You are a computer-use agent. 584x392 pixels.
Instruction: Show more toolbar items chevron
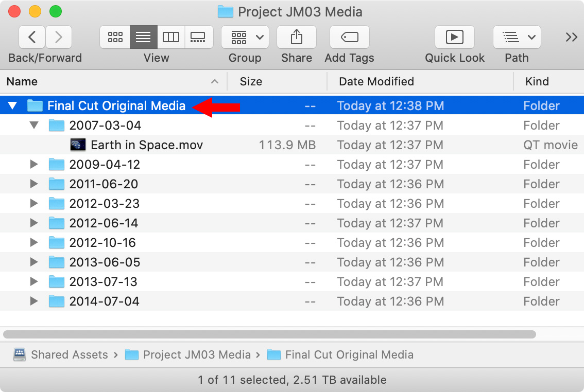571,37
